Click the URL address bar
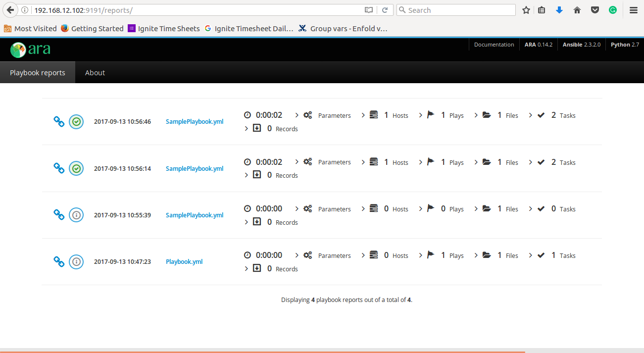Screen dimensions: 644x353 click(x=198, y=10)
